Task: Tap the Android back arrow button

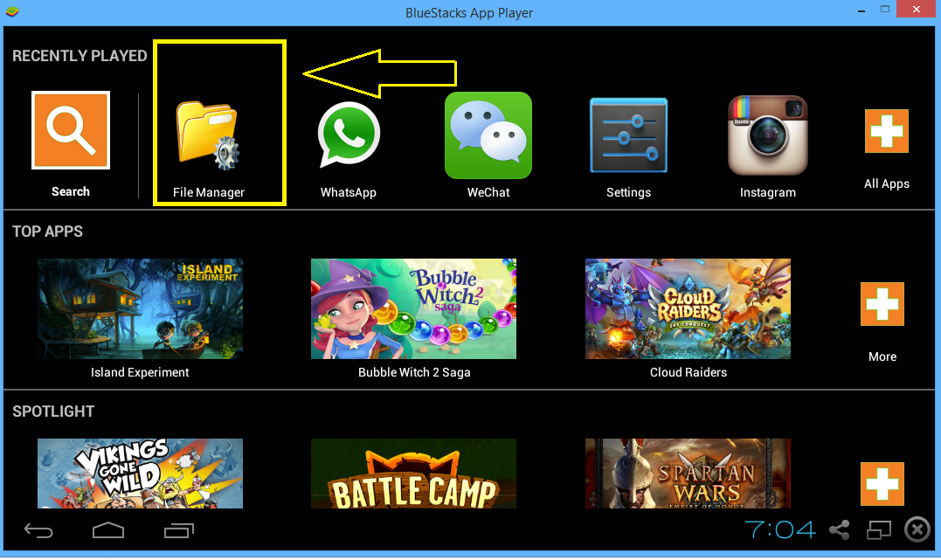Action: tap(38, 530)
